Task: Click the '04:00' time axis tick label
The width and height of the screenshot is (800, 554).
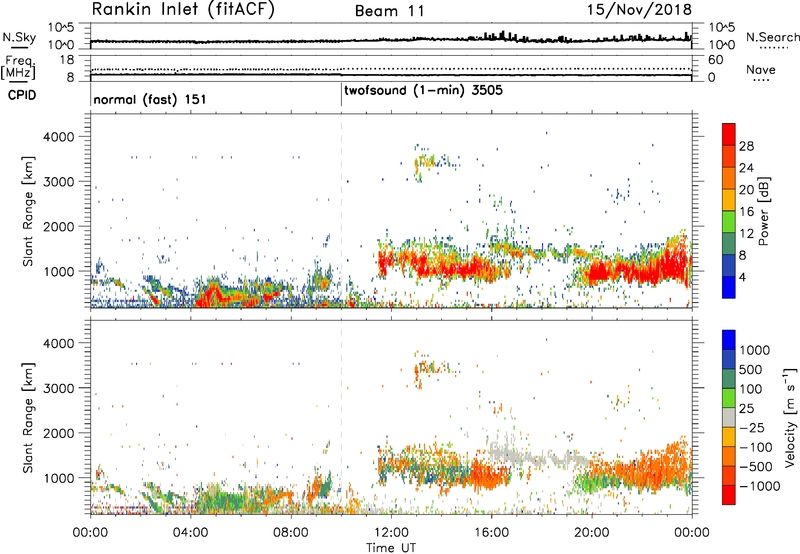Action: [x=190, y=533]
